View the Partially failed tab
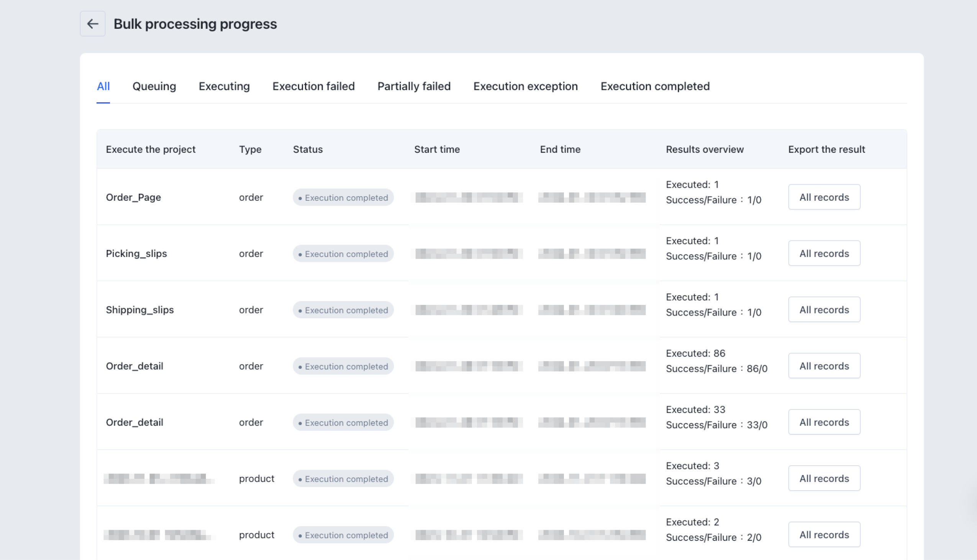Viewport: 977px width, 560px height. 414,86
